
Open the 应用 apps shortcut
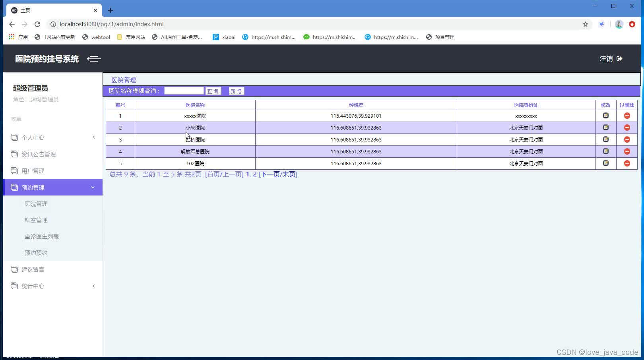click(x=18, y=37)
